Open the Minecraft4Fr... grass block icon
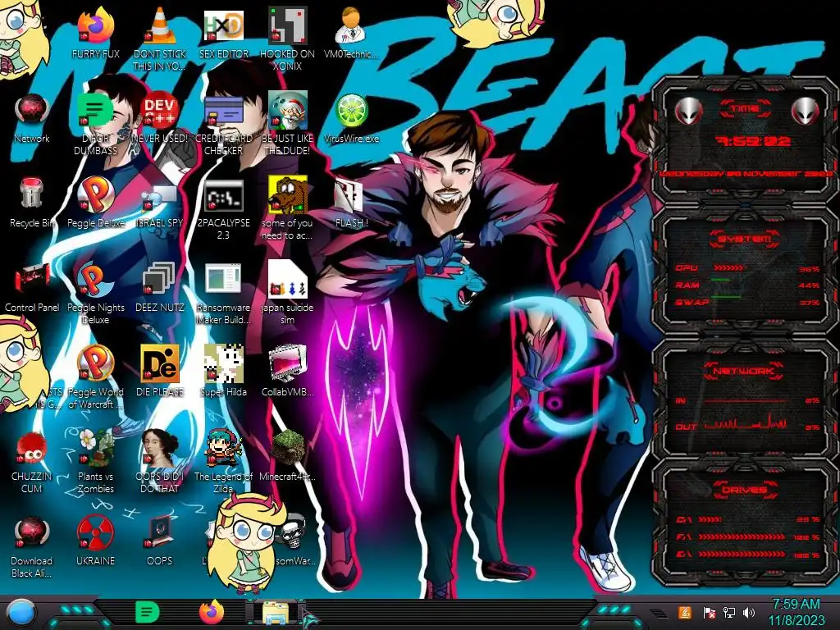Viewport: 840px width, 630px height. coord(288,448)
